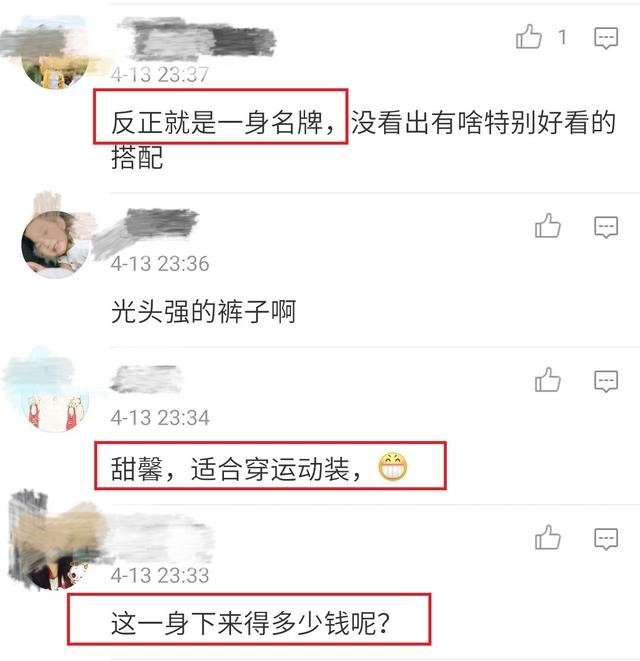This screenshot has width=640, height=661.
Task: Open blurred username above 4-13 23:34
Action: point(146,379)
